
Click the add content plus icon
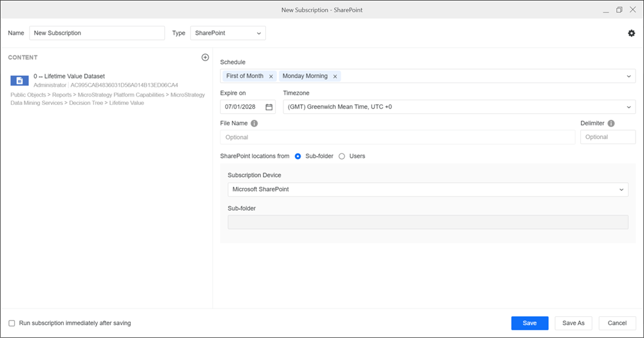pyautogui.click(x=205, y=57)
